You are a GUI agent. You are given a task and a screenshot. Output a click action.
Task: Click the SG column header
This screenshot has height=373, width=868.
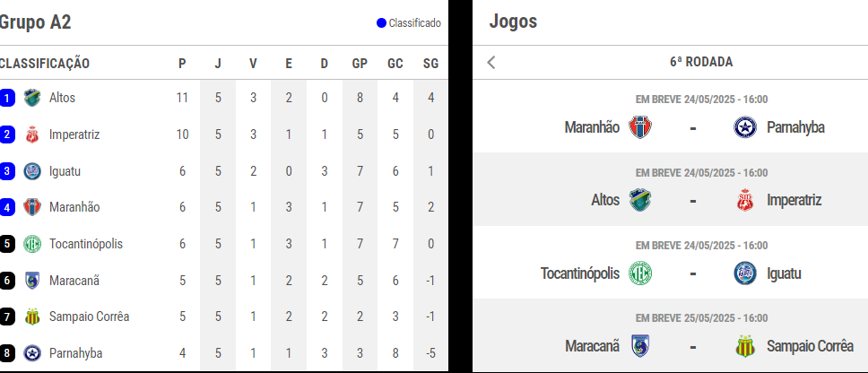click(430, 64)
